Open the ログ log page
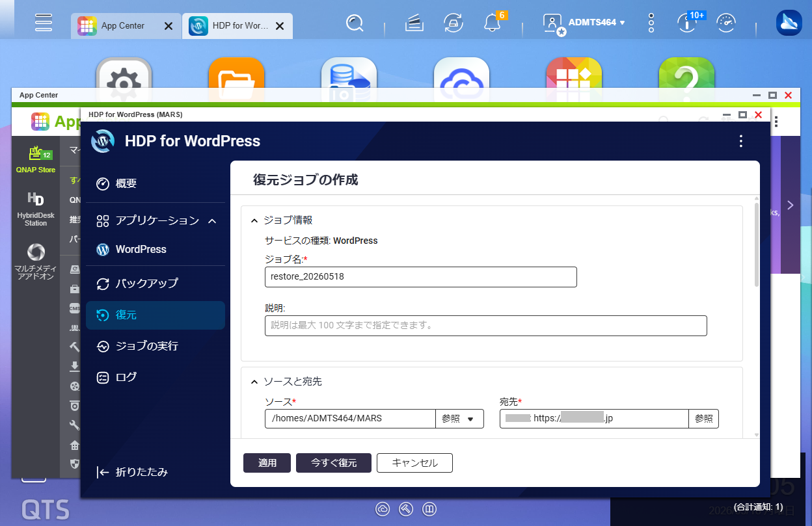The width and height of the screenshot is (812, 526). pyautogui.click(x=156, y=377)
